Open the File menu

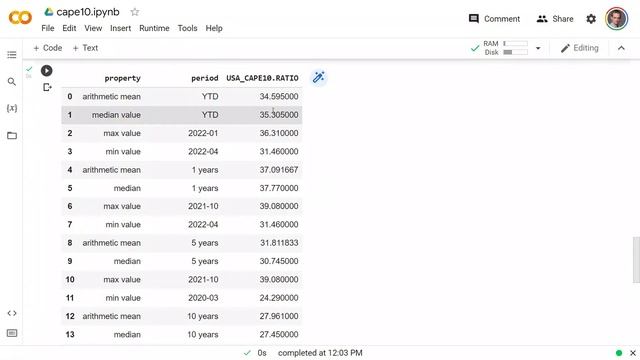[48, 28]
